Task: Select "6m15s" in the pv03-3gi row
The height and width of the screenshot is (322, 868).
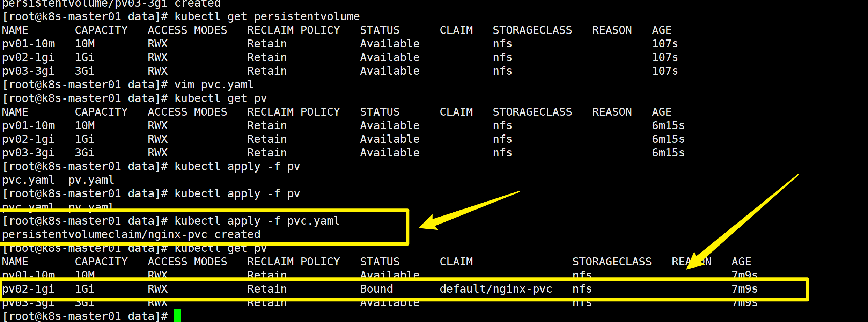Action: 668,153
